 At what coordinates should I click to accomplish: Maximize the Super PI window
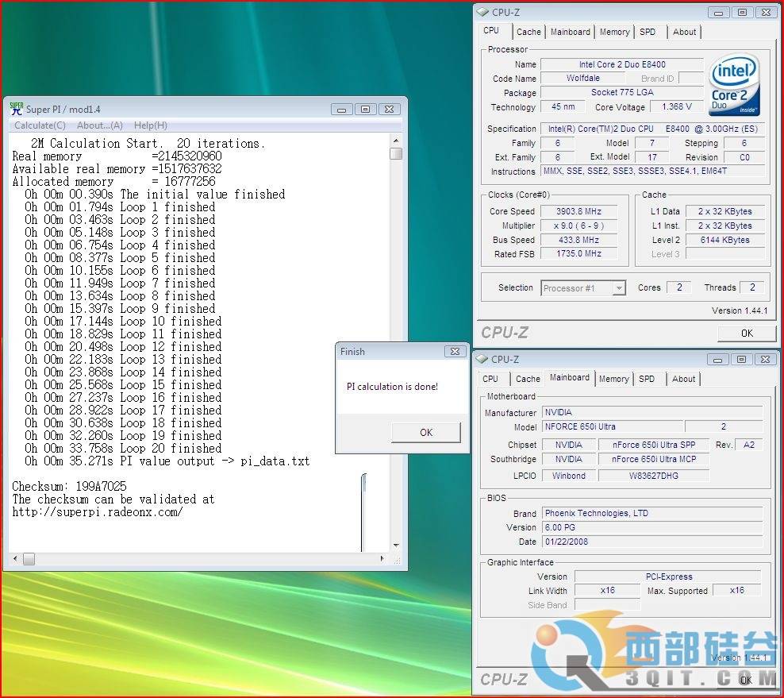click(366, 109)
